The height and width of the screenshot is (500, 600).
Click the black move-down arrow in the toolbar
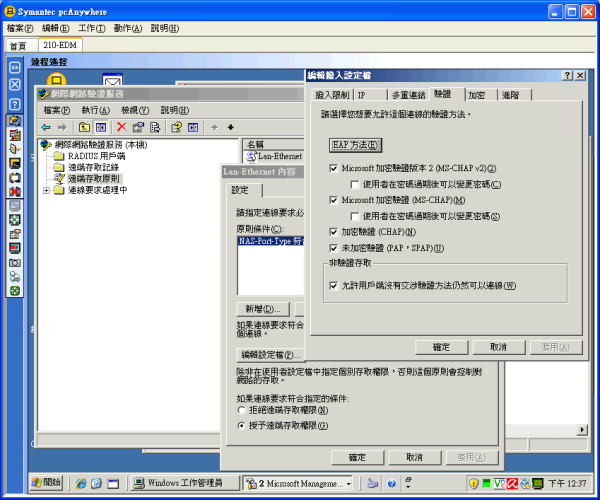click(x=230, y=127)
